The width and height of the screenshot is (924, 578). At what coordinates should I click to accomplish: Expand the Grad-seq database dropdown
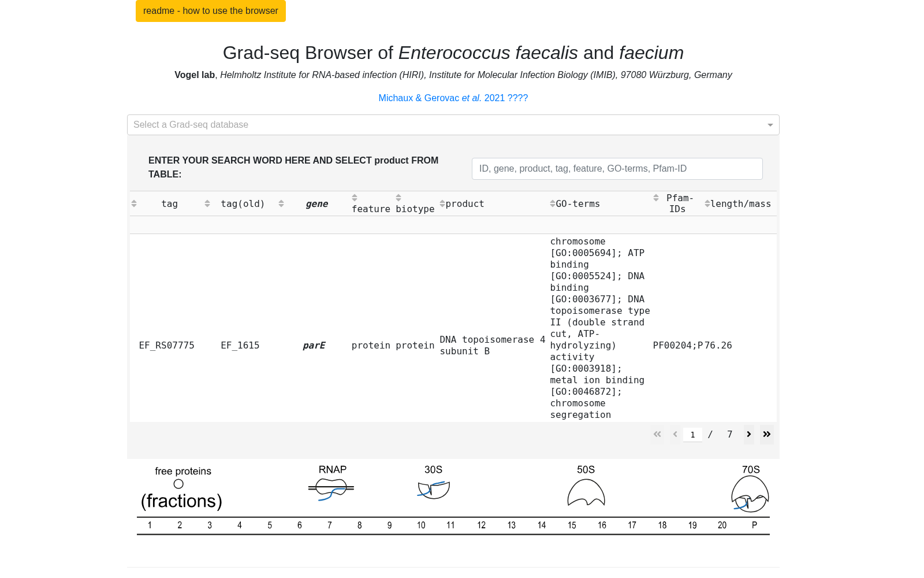pyautogui.click(x=453, y=125)
